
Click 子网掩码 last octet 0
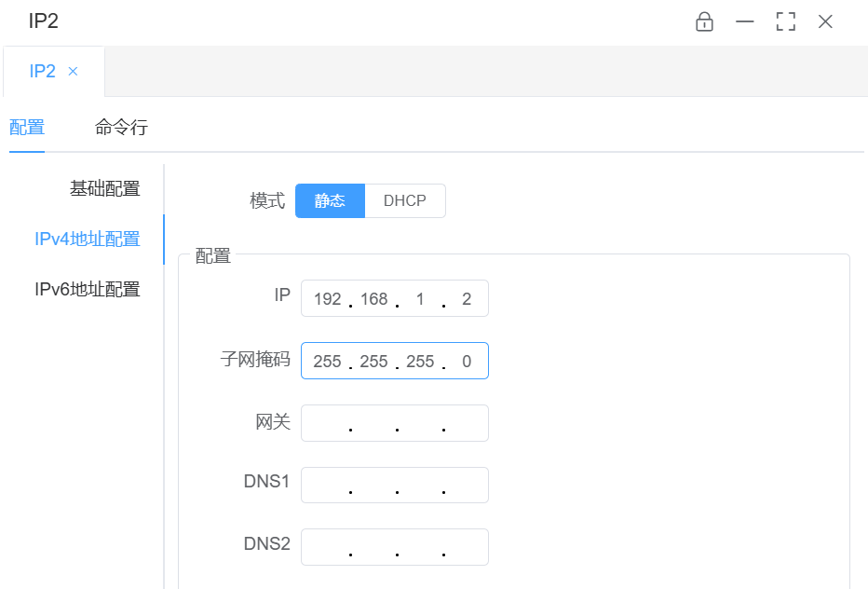(x=467, y=362)
